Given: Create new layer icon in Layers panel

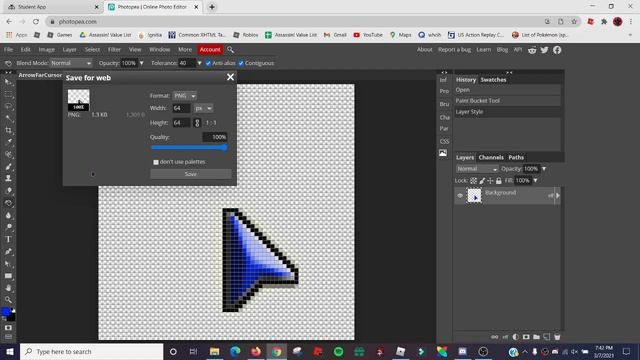Looking at the screenshot, I should point(547,337).
